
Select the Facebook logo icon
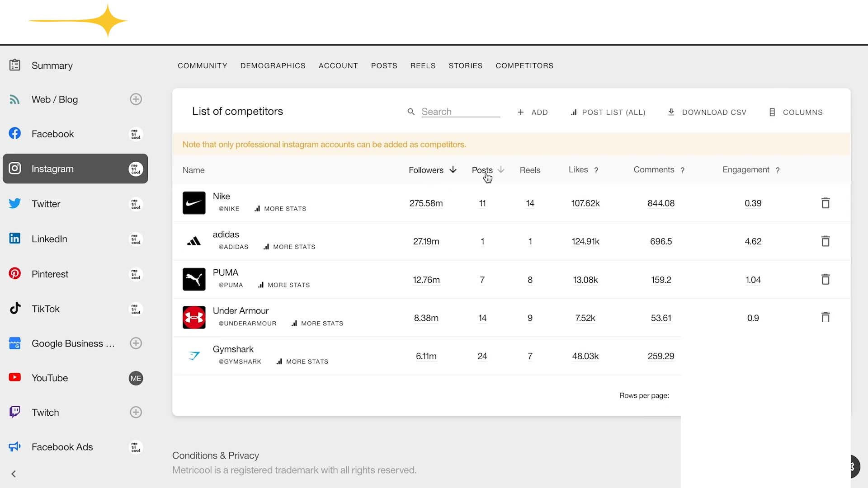point(15,133)
